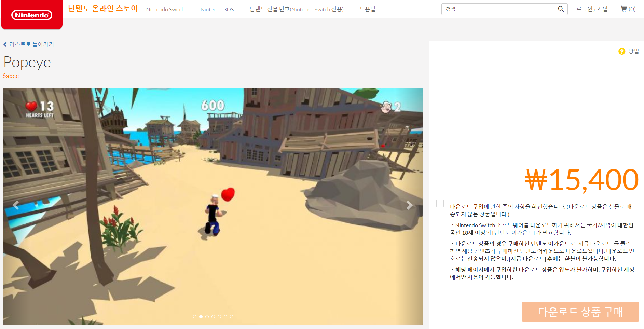
Task: Select the first carousel dot
Action: [x=195, y=317]
